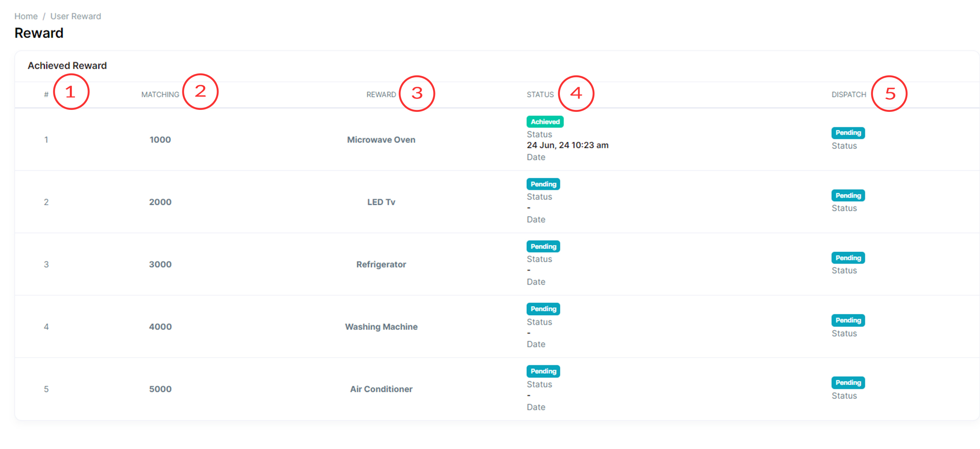Click Pending dispatch badge for Air Conditioner

pyautogui.click(x=848, y=383)
